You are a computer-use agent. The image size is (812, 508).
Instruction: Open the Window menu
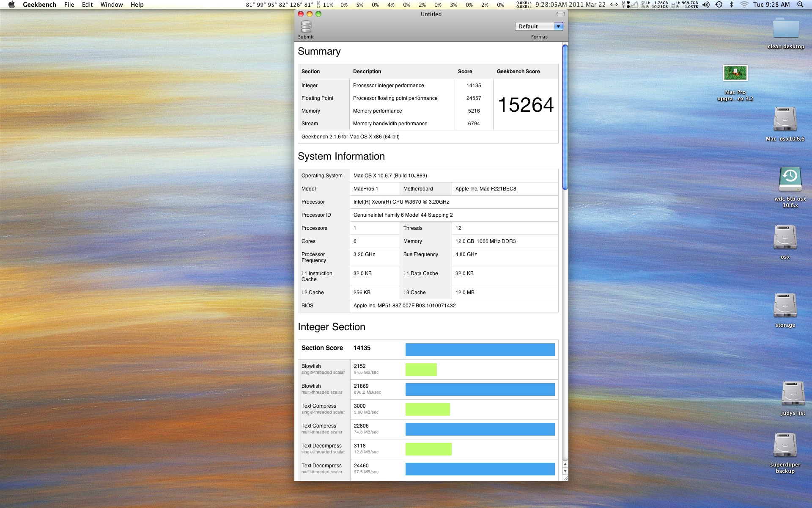[x=112, y=5]
